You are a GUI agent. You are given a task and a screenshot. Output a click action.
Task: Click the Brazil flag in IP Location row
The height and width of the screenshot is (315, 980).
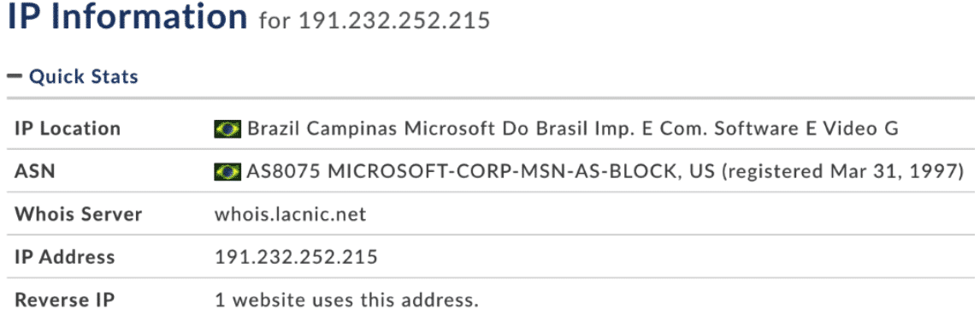click(227, 129)
